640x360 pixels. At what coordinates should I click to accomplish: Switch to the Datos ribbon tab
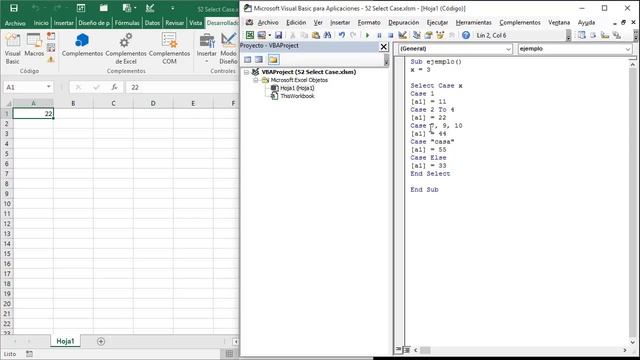click(x=152, y=23)
